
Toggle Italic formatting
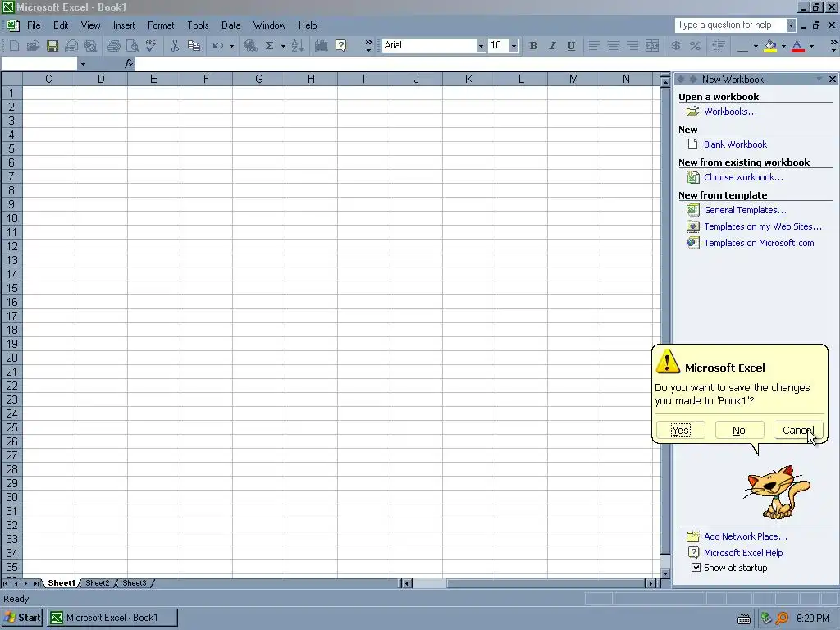pyautogui.click(x=552, y=46)
